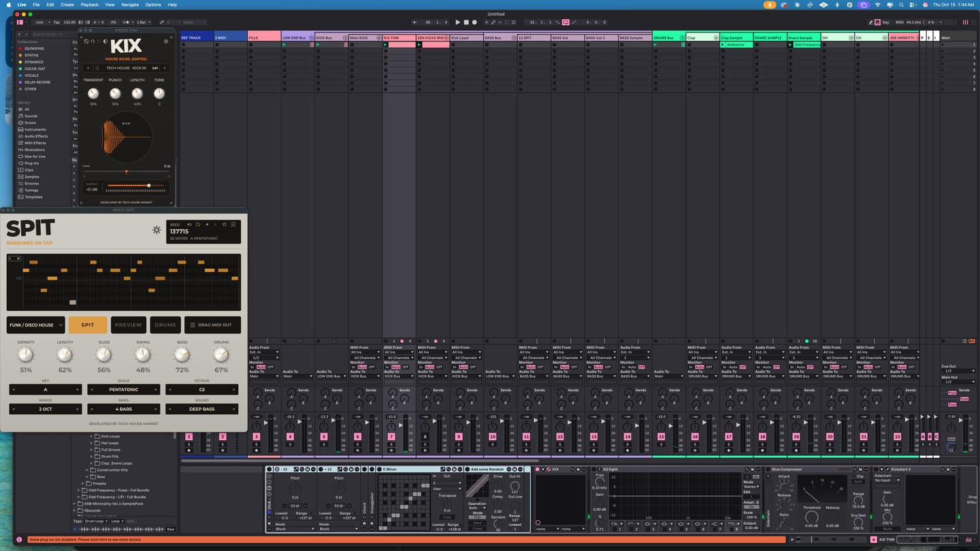Open Link options dropdown arrow
Image resolution: width=980 pixels, height=551 pixels.
49,22
